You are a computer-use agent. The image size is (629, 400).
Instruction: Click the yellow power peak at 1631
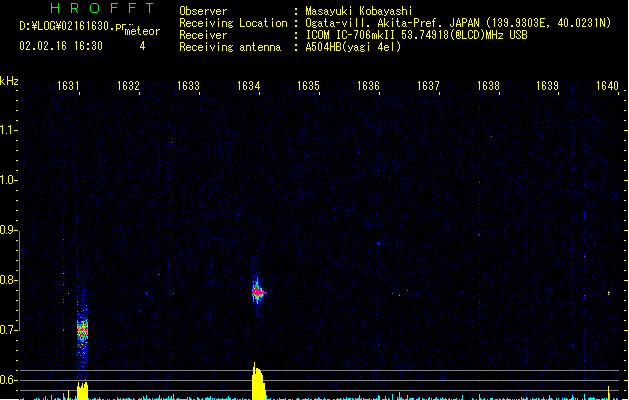82,391
